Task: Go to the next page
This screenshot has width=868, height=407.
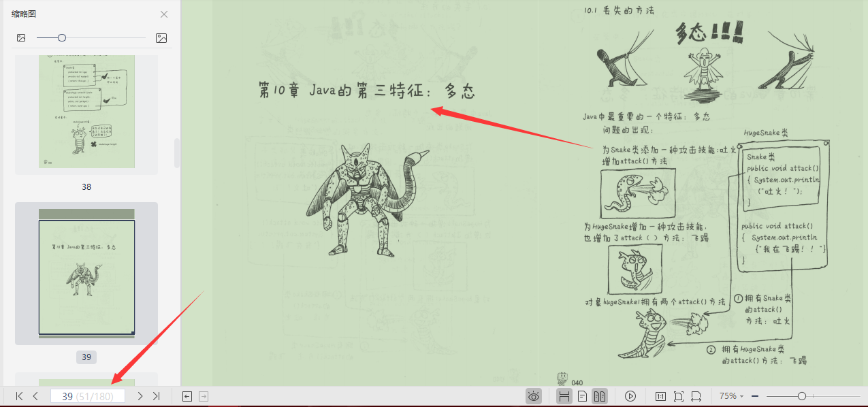Action: pyautogui.click(x=140, y=396)
